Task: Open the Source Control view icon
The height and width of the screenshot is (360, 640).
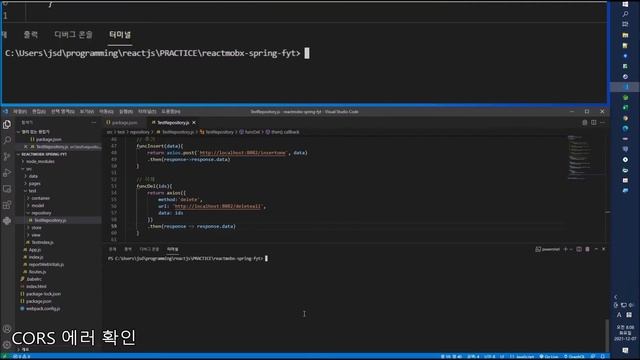Action: (7, 157)
